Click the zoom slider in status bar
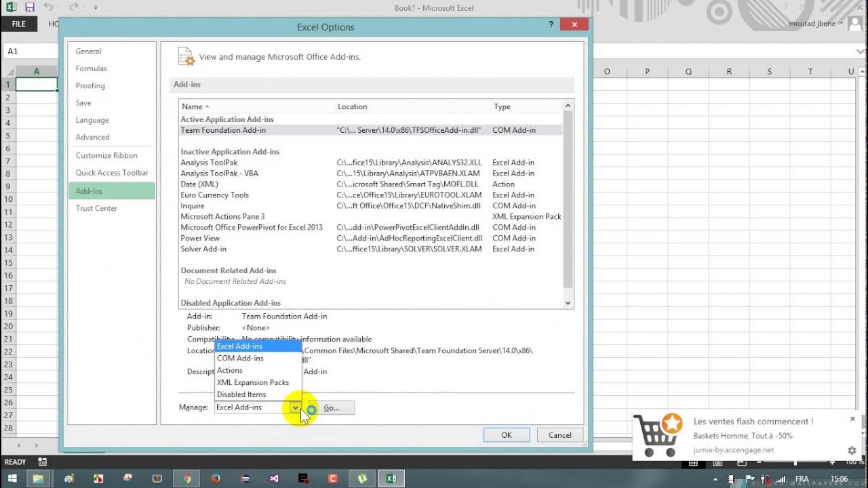Image resolution: width=868 pixels, height=488 pixels. tap(795, 463)
